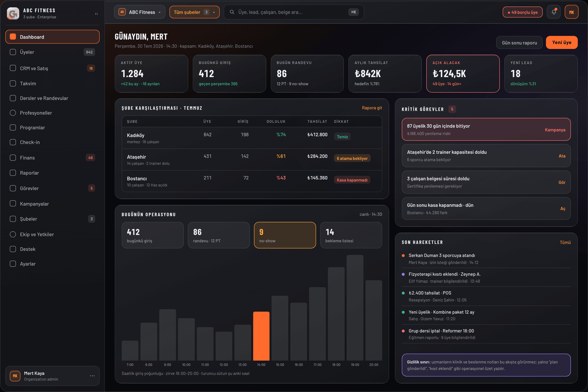Open the MK user avatar in top bar
This screenshot has width=588, height=392.
point(571,12)
